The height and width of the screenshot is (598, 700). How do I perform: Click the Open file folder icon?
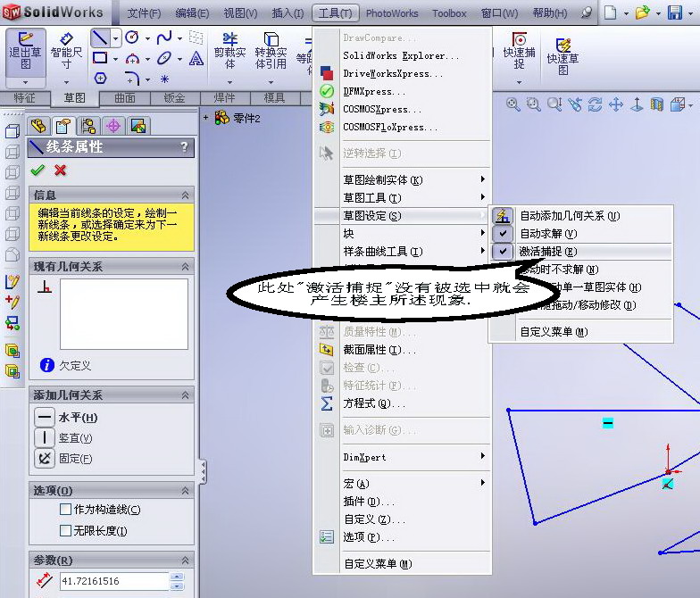643,12
